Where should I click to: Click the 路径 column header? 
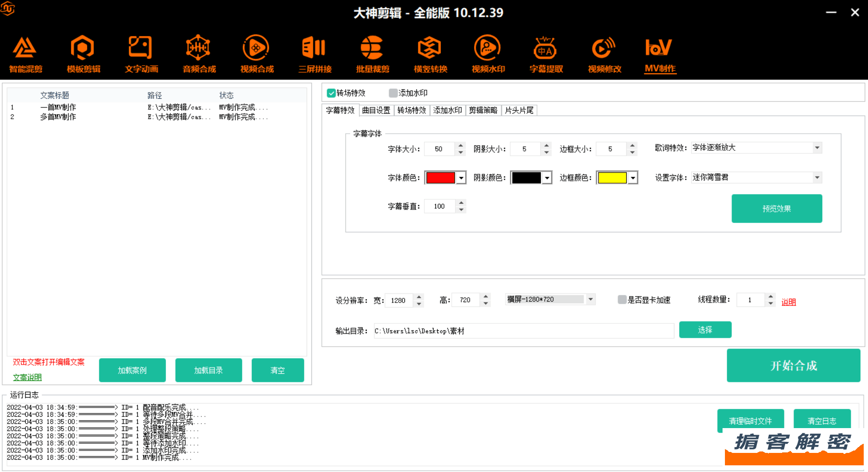(155, 95)
